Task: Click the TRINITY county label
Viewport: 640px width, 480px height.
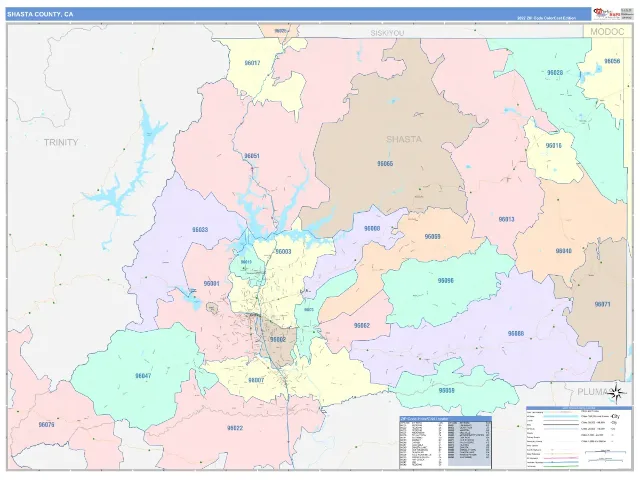Action: pos(61,142)
